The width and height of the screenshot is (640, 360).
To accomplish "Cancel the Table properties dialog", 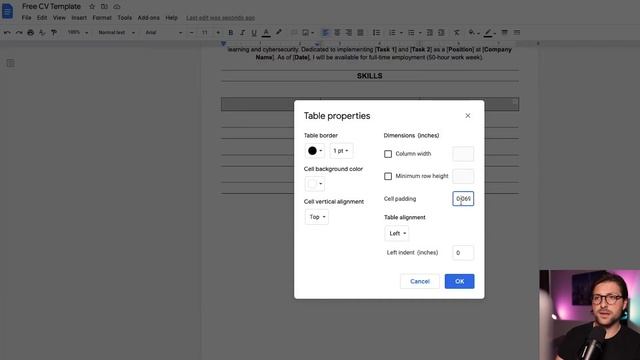I will tap(420, 281).
